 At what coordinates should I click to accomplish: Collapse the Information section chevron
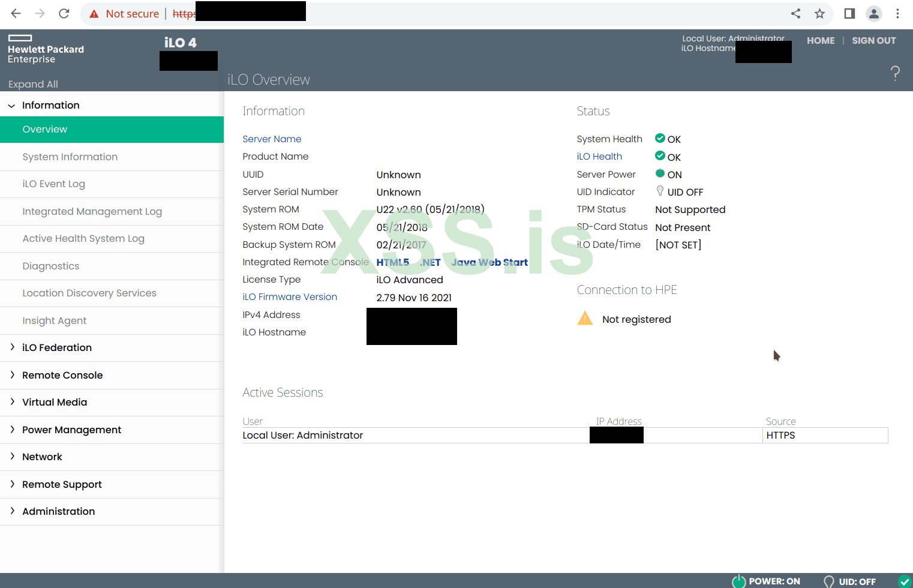tap(11, 106)
